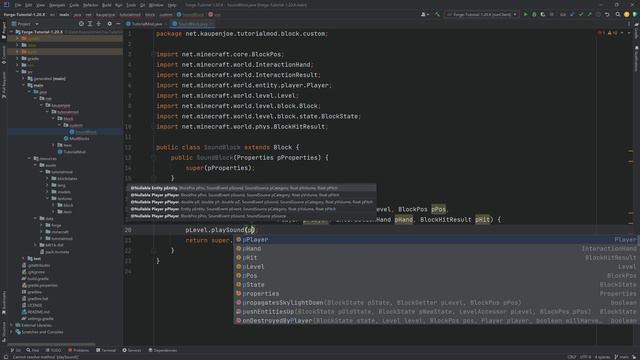
Task: Select pHit completion suggestion
Action: [436, 258]
